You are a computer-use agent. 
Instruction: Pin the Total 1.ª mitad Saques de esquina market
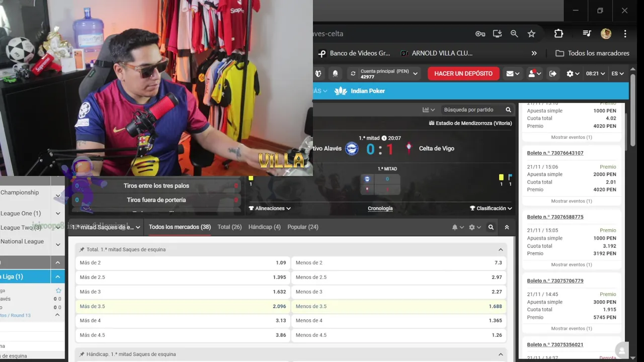click(82, 249)
